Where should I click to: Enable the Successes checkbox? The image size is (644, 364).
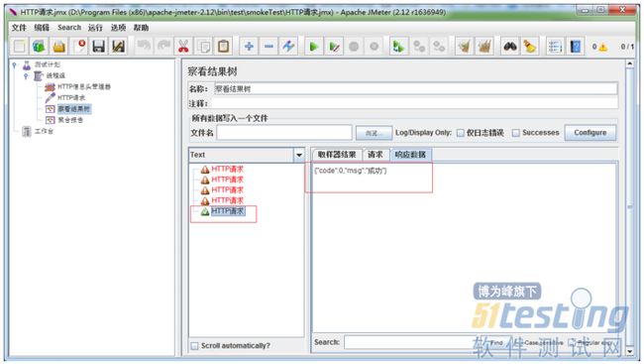click(516, 133)
